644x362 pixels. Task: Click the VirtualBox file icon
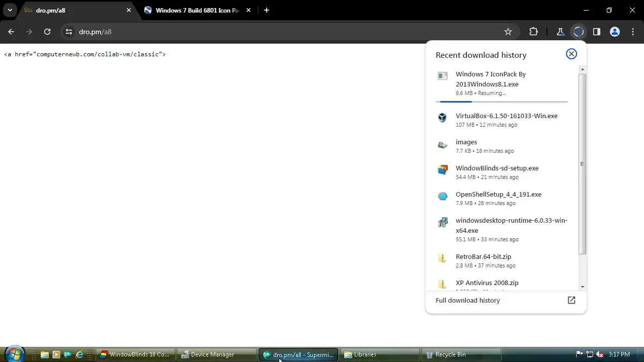point(442,118)
